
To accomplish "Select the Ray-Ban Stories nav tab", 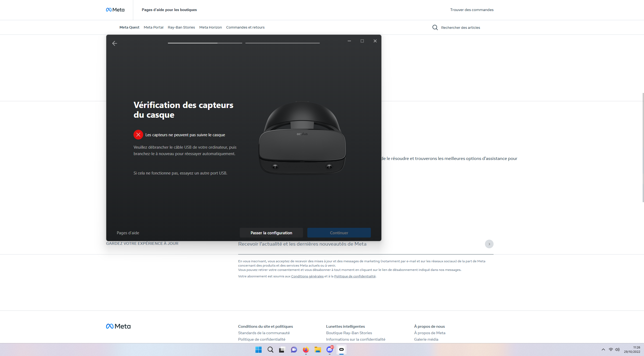I will 181,27.
